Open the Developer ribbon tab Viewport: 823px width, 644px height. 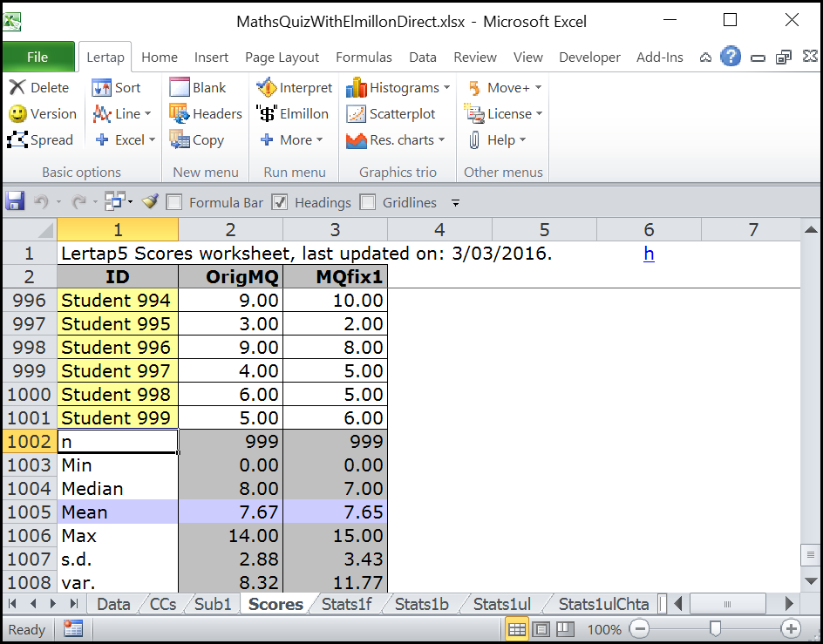pos(589,57)
